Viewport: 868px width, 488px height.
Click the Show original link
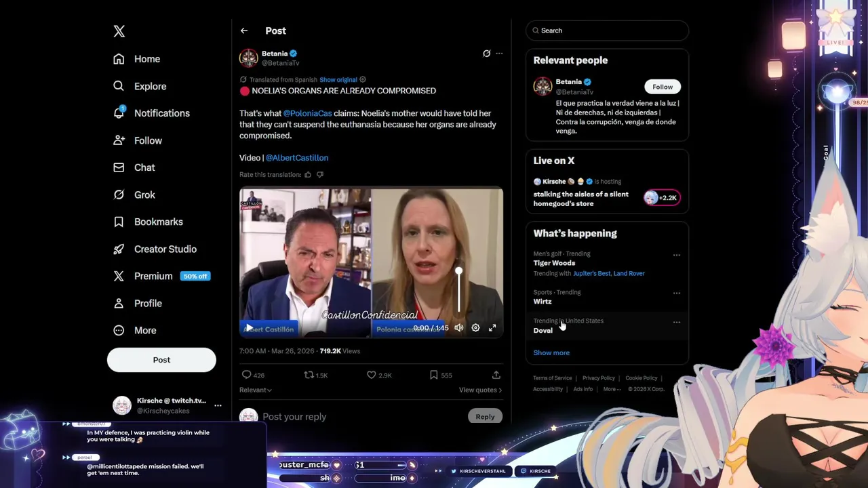(x=338, y=80)
